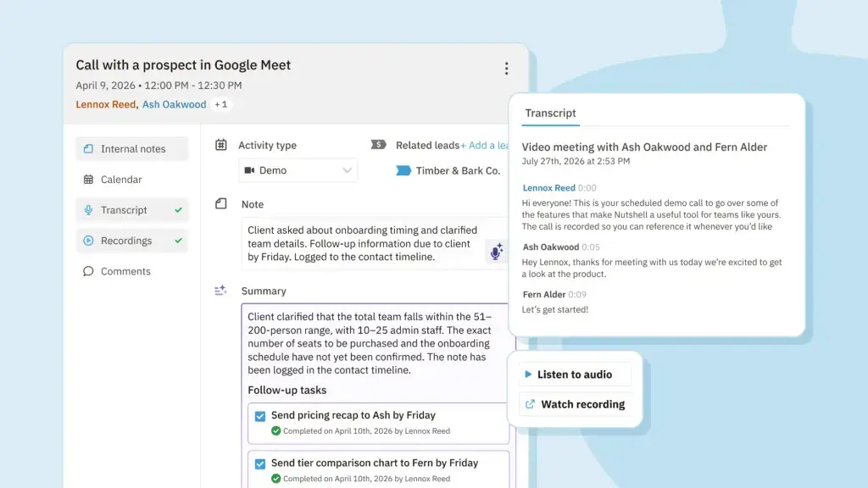Open the Internal notes section
Screen dimensions: 868x488
pos(131,149)
